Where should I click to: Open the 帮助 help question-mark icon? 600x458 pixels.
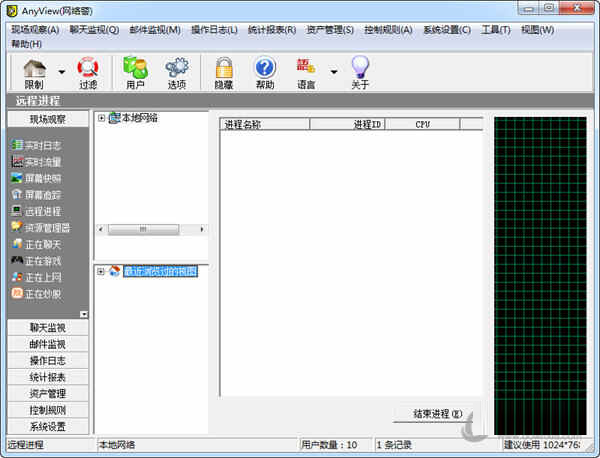tap(265, 73)
